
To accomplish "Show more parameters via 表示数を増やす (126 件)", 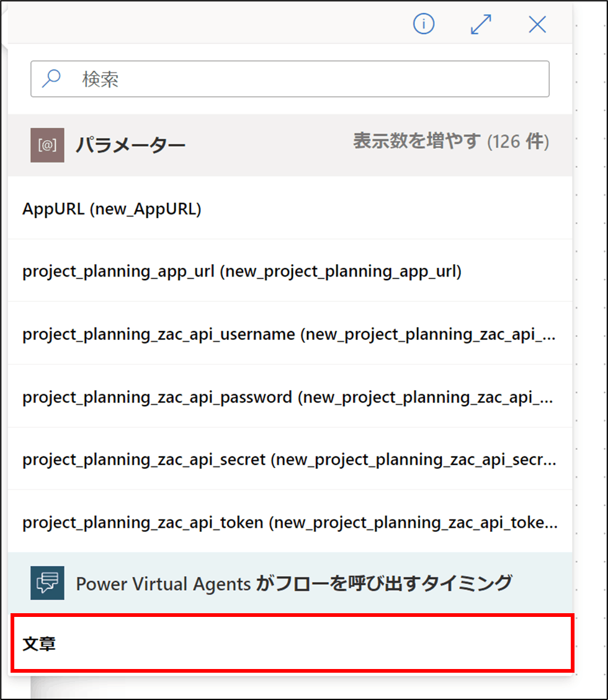I will click(x=451, y=141).
